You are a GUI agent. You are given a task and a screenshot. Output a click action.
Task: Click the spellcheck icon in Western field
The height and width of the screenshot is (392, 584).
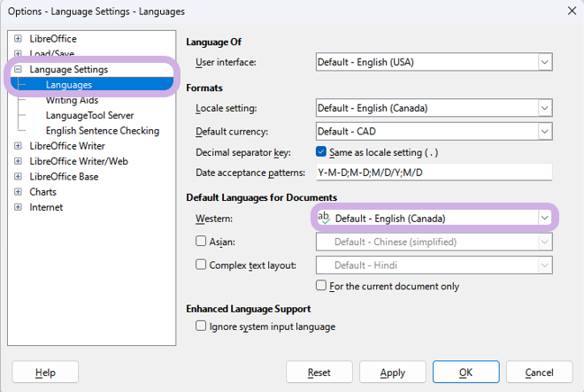tap(324, 218)
